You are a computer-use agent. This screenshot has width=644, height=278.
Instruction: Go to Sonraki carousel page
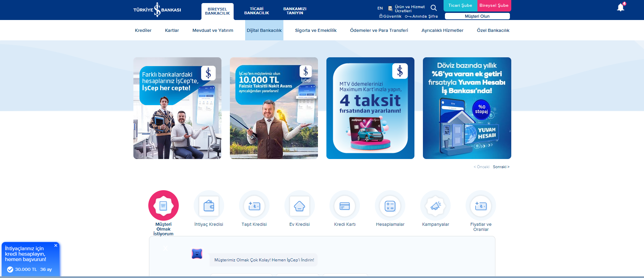[501, 167]
